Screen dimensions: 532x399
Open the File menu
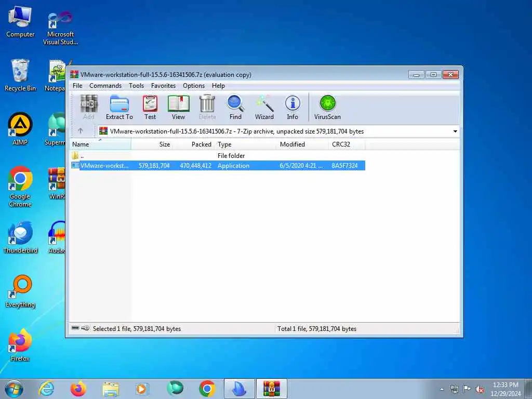77,86
